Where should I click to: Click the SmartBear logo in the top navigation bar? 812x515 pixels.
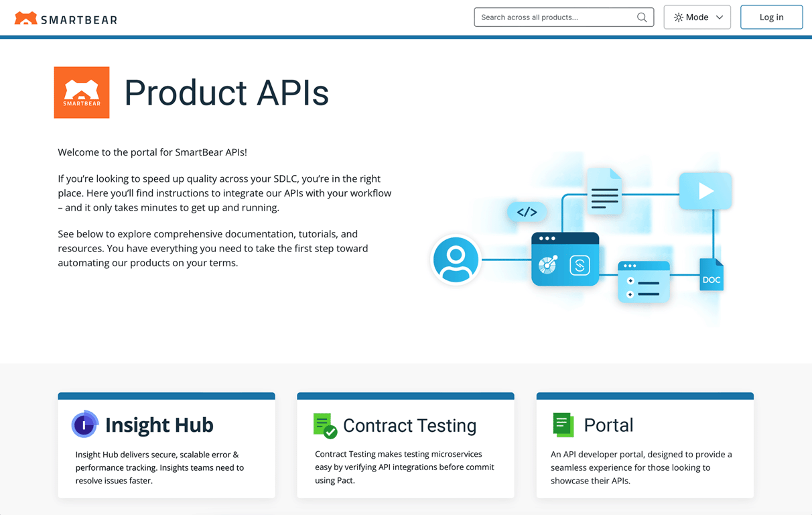pyautogui.click(x=65, y=18)
